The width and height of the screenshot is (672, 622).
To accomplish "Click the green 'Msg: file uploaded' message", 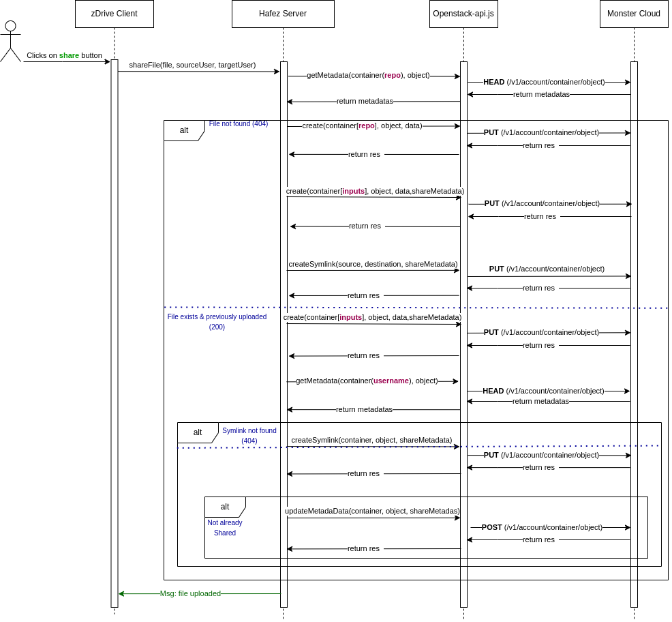I will coord(190,593).
